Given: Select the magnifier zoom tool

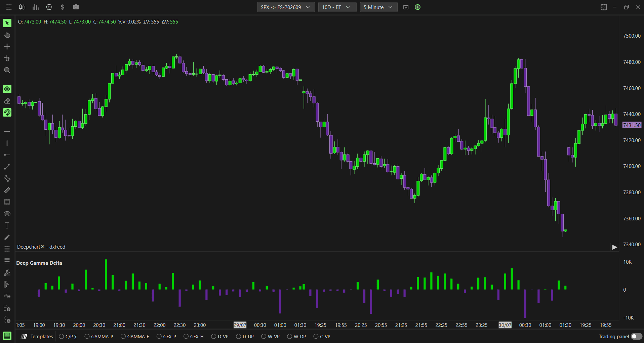Looking at the screenshot, I should pyautogui.click(x=7, y=70).
